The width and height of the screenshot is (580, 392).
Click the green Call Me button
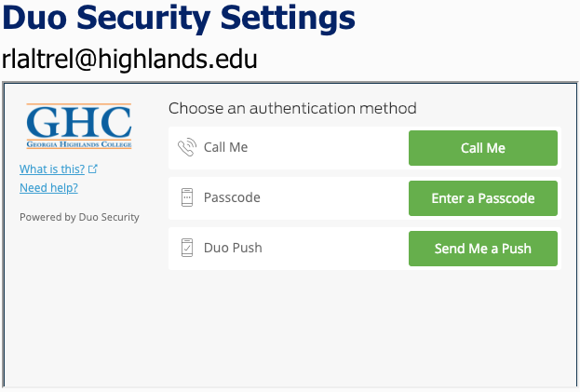pos(483,148)
